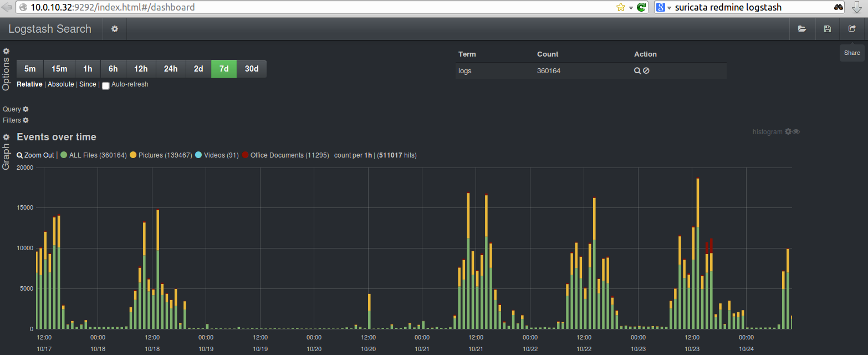
Task: Switch to Absolute time mode
Action: [x=60, y=84]
